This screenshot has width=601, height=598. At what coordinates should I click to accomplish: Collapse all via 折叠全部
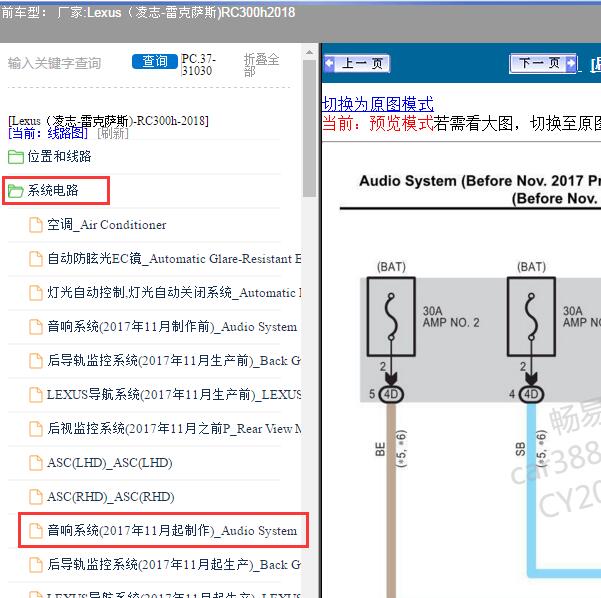[x=261, y=65]
